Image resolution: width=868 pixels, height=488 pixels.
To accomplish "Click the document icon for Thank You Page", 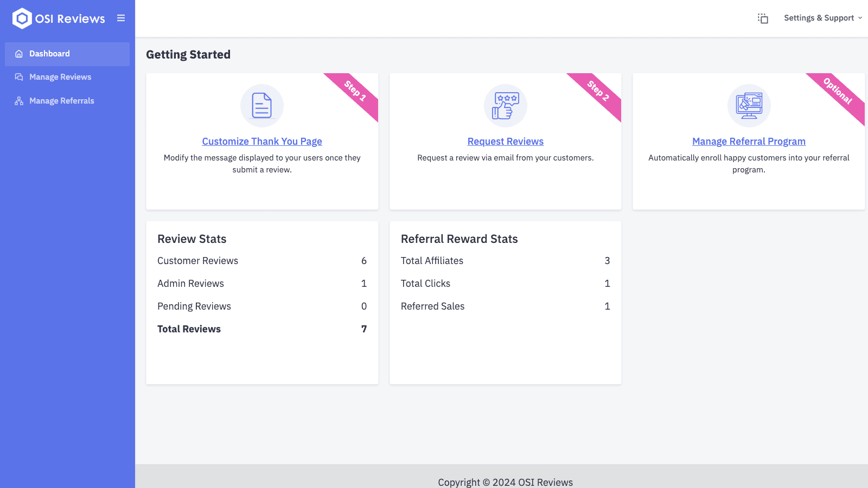I will 262,106.
